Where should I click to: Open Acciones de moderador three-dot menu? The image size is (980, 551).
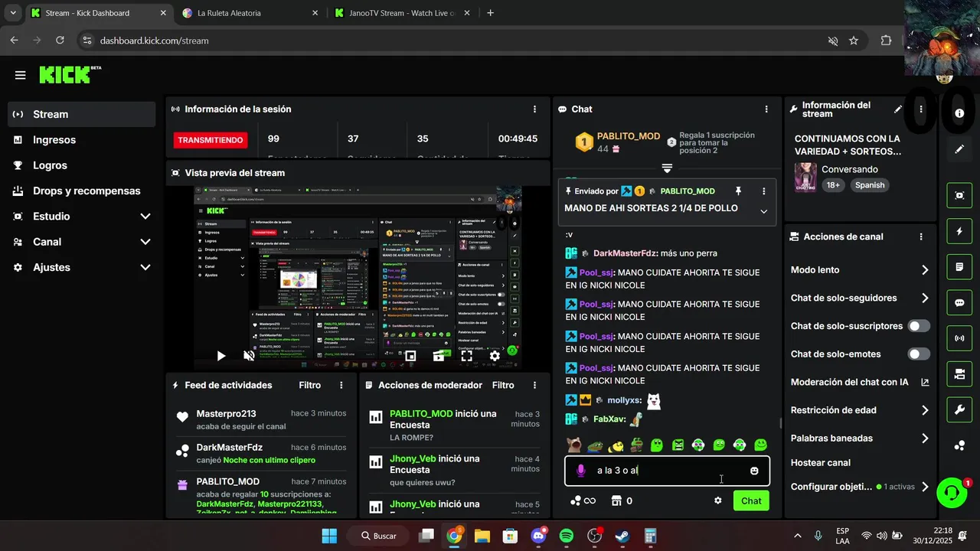[534, 385]
